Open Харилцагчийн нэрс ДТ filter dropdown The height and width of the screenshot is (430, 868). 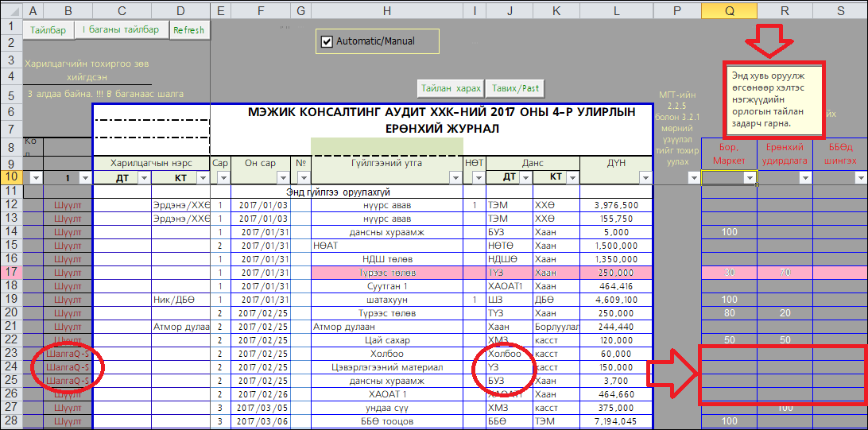click(x=142, y=177)
